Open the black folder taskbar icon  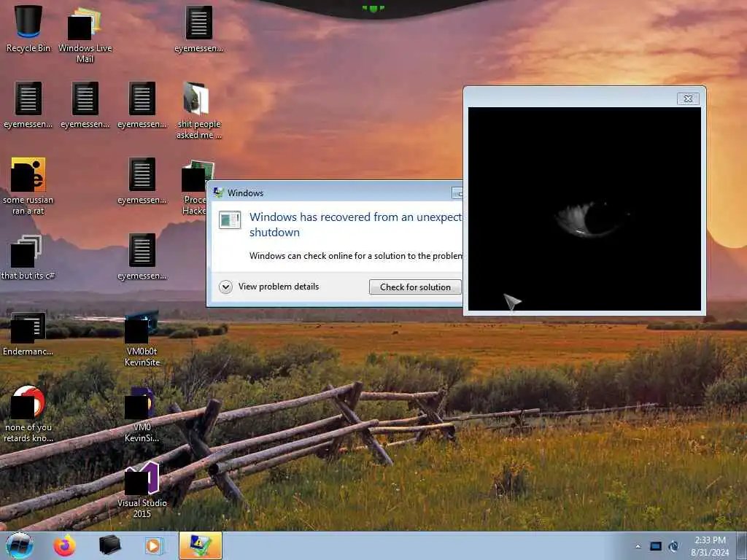[x=109, y=545]
